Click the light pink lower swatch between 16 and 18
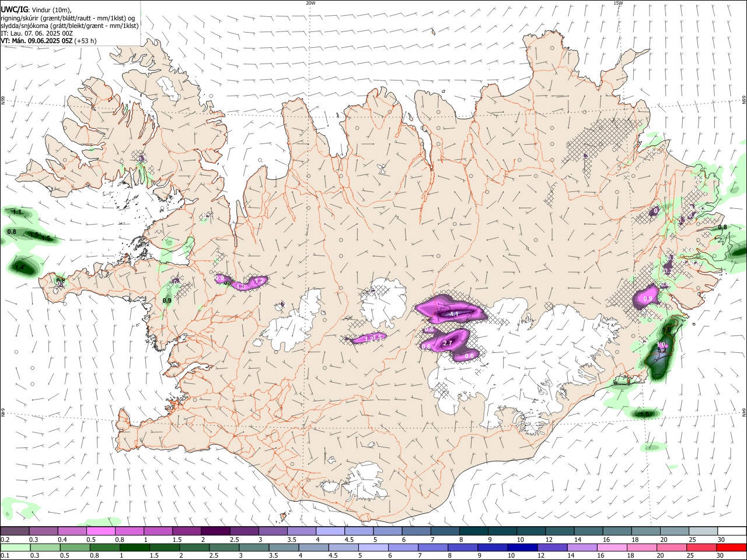 point(612,547)
